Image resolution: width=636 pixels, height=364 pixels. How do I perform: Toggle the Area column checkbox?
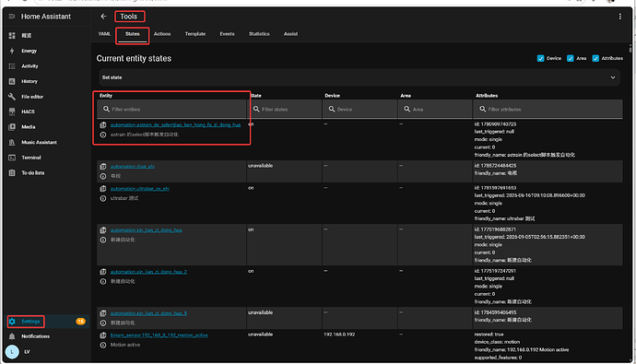tap(571, 58)
